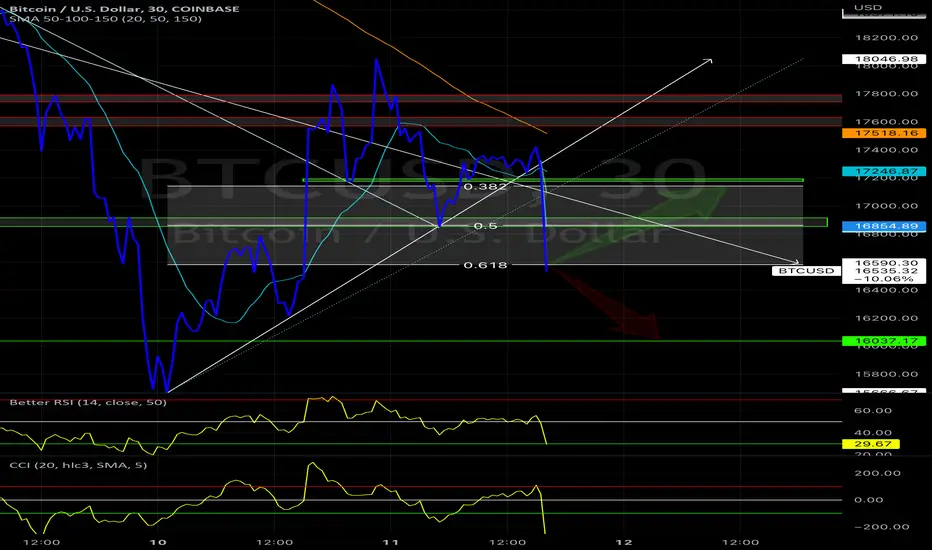Click the 0.382 Fibonacci level label
This screenshot has height=550, width=932.
486,187
